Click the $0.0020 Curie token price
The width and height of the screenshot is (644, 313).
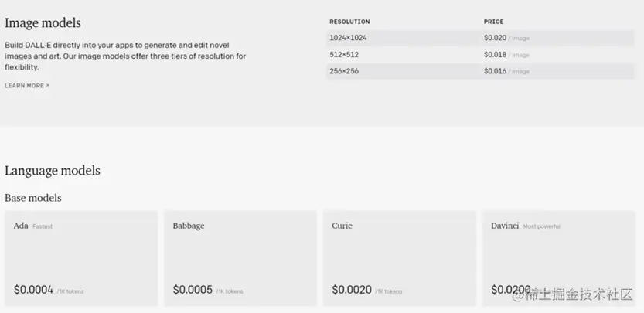352,290
